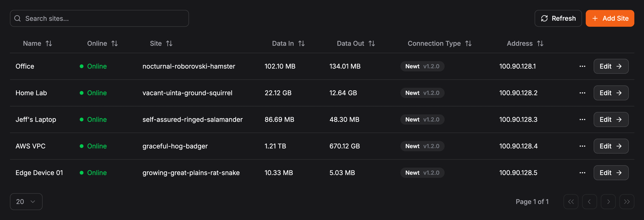
Task: Click self-assured-ringed-salamander site identifier
Action: [193, 120]
